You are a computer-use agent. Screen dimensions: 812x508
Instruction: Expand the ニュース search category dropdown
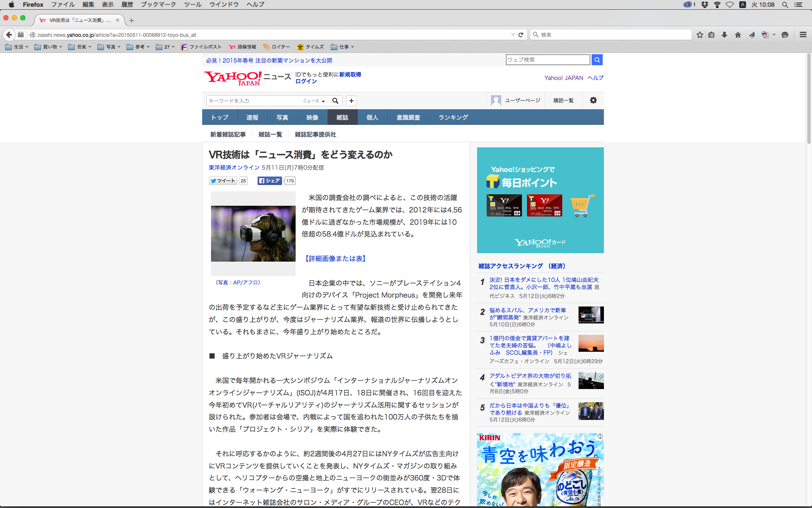tap(314, 101)
